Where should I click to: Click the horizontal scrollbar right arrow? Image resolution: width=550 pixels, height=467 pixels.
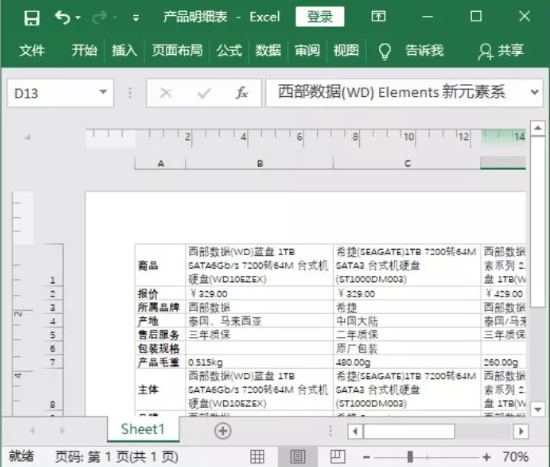(521, 431)
